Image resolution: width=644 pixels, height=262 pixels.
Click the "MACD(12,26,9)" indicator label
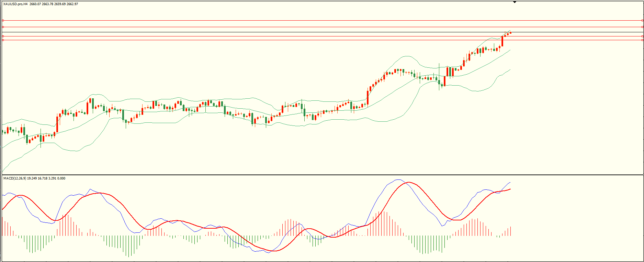point(15,178)
